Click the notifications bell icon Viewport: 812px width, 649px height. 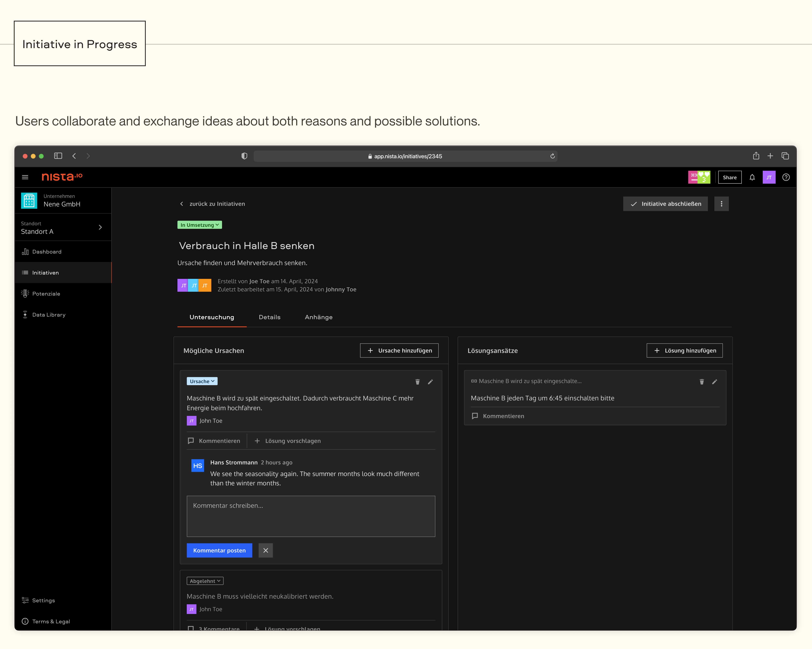pyautogui.click(x=752, y=177)
